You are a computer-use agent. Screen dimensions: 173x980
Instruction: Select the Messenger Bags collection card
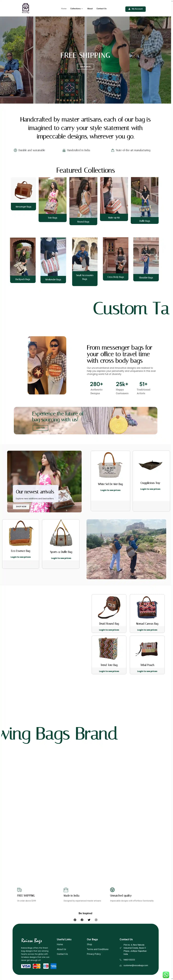pyautogui.click(x=24, y=194)
